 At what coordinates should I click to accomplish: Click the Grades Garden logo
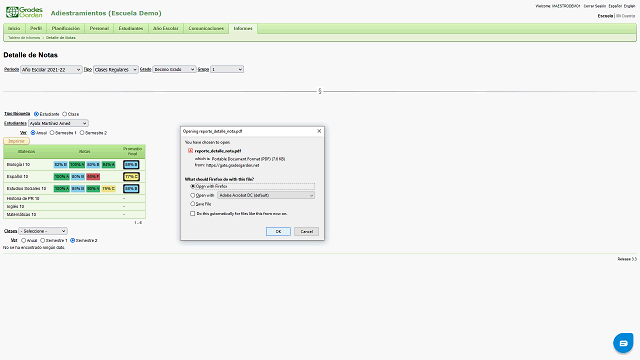click(24, 12)
